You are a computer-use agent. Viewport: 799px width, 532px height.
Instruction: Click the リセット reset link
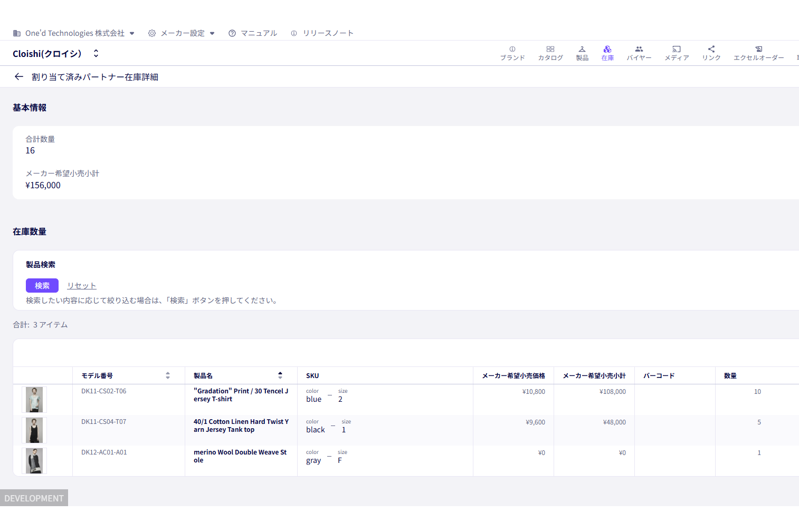(x=82, y=286)
